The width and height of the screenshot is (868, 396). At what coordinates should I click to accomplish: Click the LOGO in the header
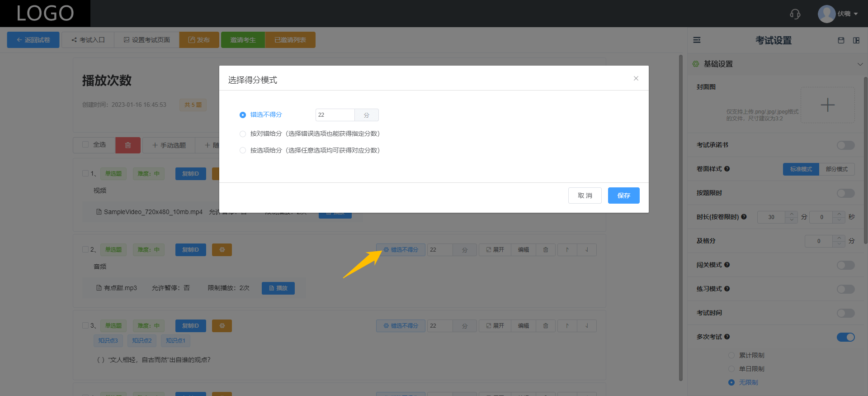point(45,13)
